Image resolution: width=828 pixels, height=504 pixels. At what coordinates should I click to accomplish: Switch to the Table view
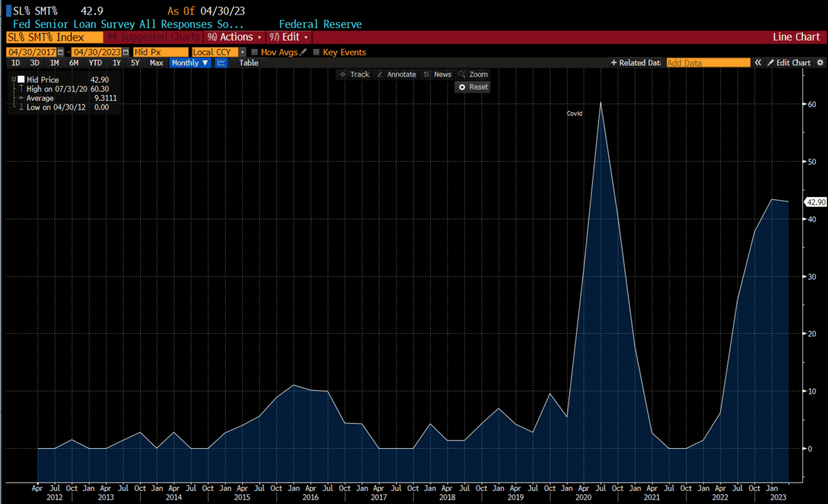coord(248,63)
